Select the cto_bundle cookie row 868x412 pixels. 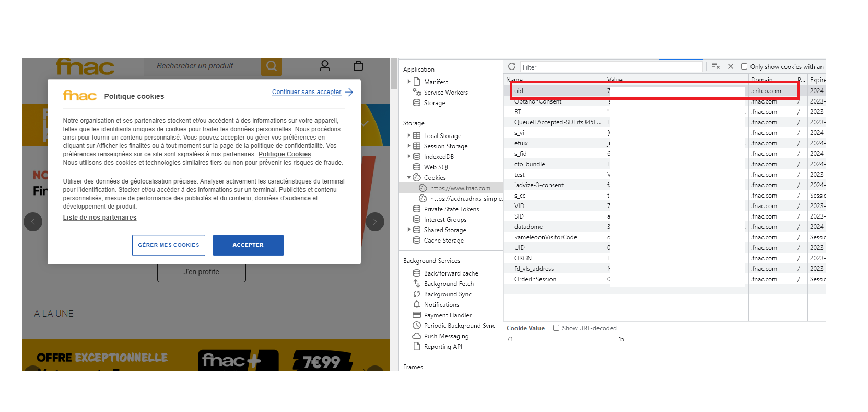tap(665, 164)
